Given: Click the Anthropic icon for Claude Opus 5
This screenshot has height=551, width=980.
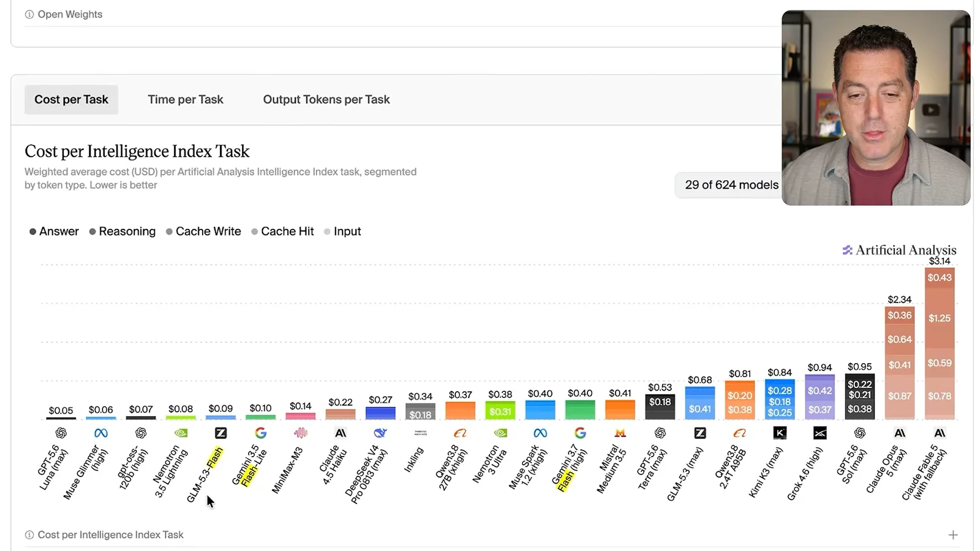Looking at the screenshot, I should 900,433.
